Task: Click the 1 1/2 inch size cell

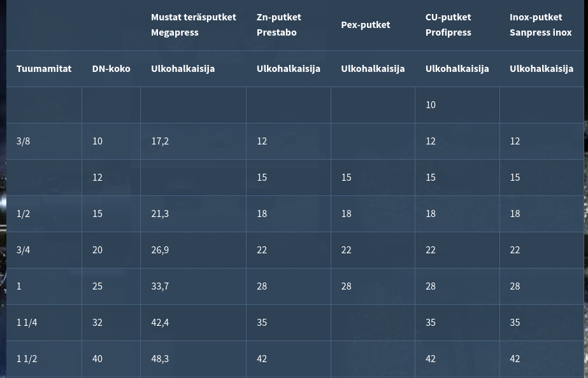Action: pos(27,359)
